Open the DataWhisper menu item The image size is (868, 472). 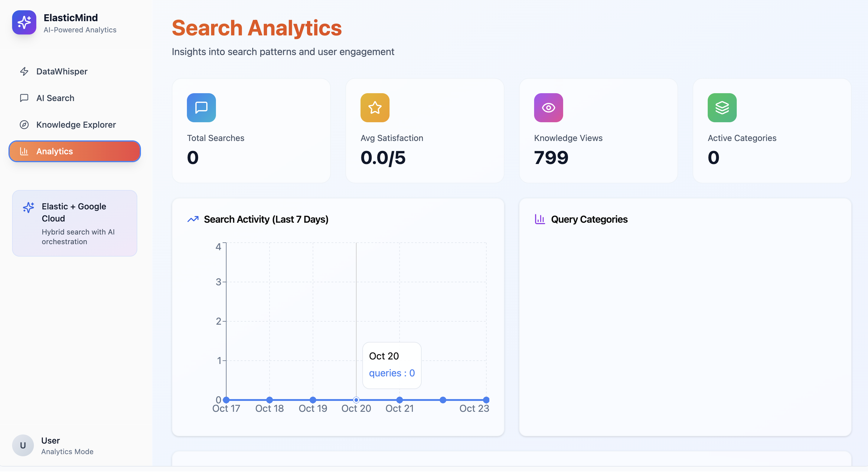tap(62, 71)
